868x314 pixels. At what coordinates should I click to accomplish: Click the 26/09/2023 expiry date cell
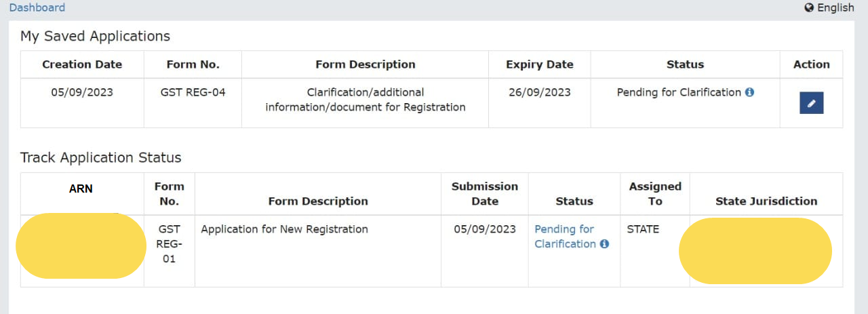tap(539, 92)
